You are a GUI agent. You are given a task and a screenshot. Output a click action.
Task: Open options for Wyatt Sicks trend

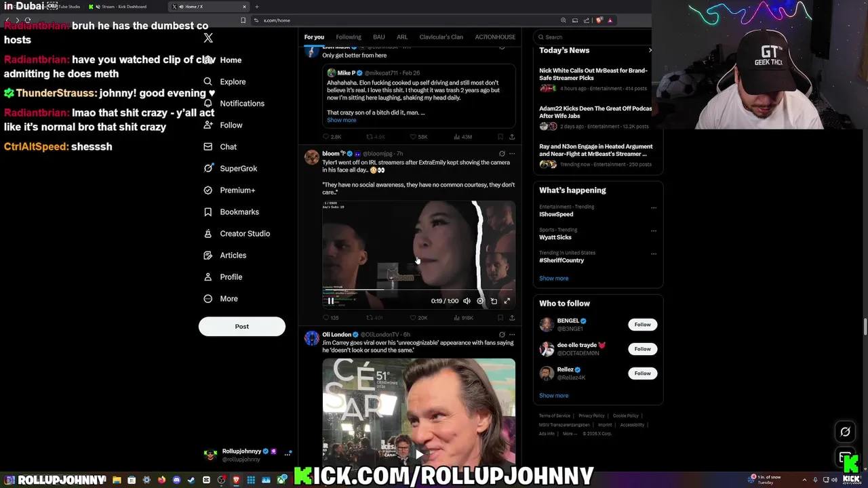coord(653,230)
